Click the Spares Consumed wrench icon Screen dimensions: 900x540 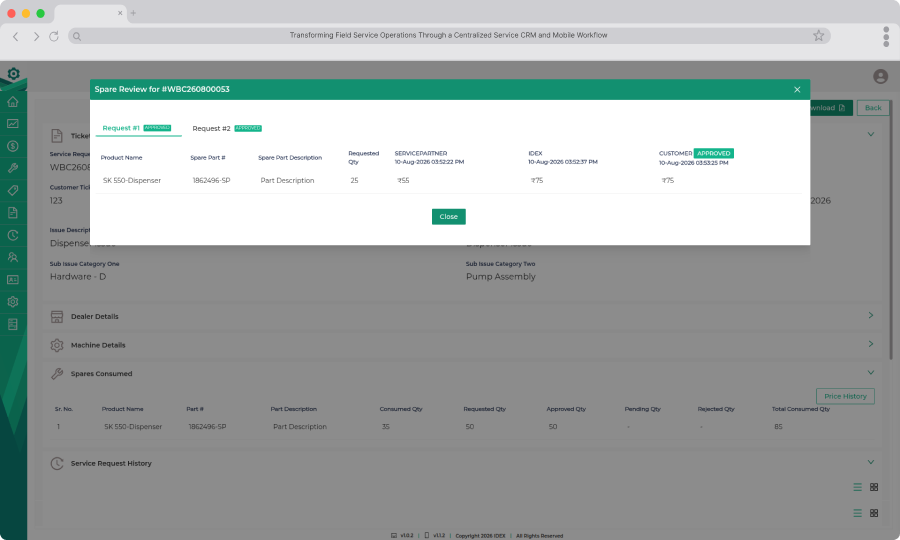tap(57, 374)
